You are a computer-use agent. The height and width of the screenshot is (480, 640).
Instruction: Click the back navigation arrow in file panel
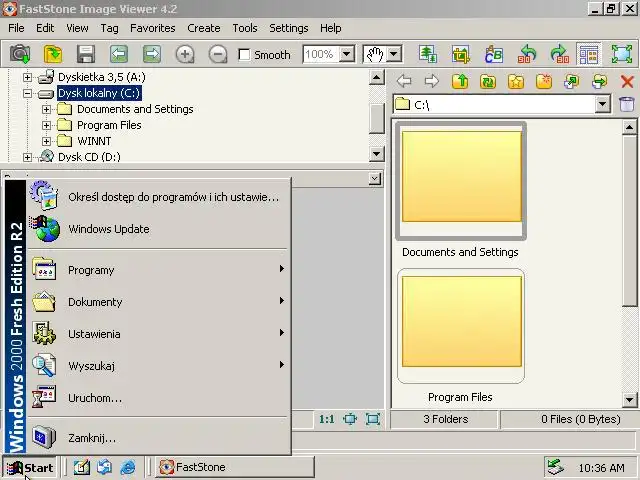tap(404, 81)
